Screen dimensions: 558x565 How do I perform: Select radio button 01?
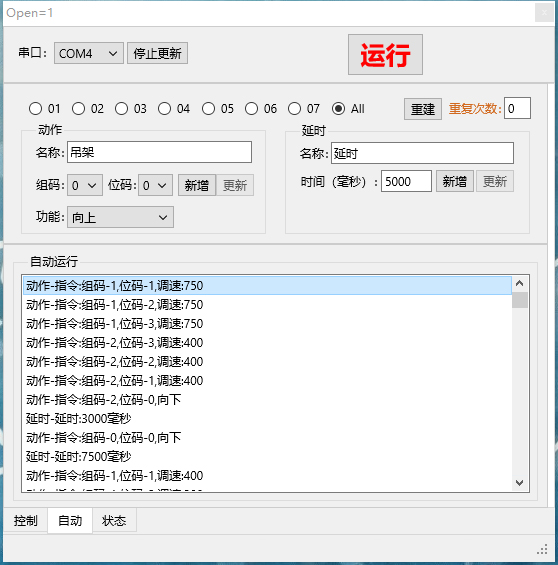click(35, 108)
